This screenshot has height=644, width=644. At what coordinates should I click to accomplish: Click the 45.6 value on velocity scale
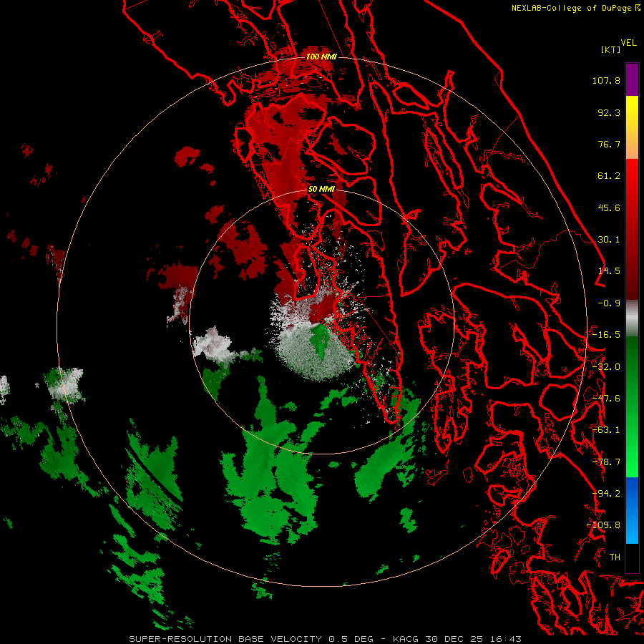[x=609, y=208]
